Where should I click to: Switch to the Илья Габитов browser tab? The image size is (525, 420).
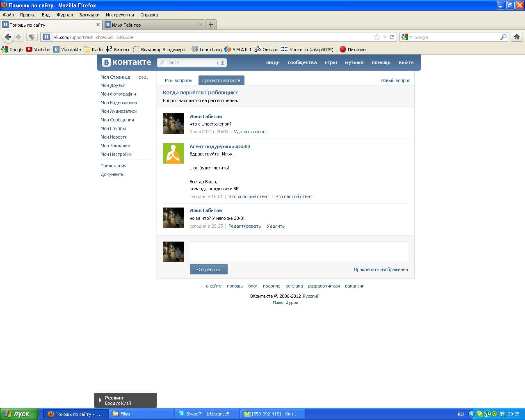point(154,25)
